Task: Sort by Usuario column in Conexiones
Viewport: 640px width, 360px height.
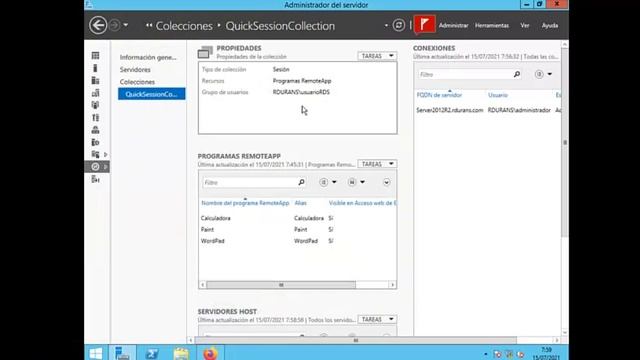Action: pos(498,95)
